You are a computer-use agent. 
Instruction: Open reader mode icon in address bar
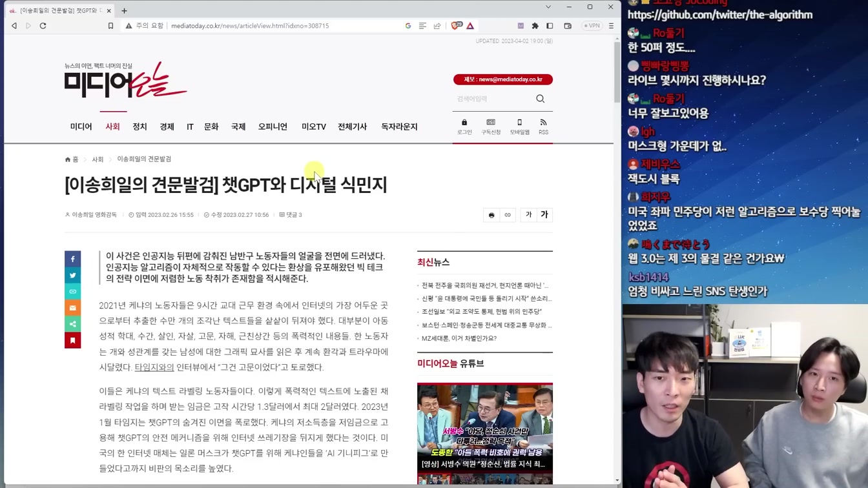(422, 26)
